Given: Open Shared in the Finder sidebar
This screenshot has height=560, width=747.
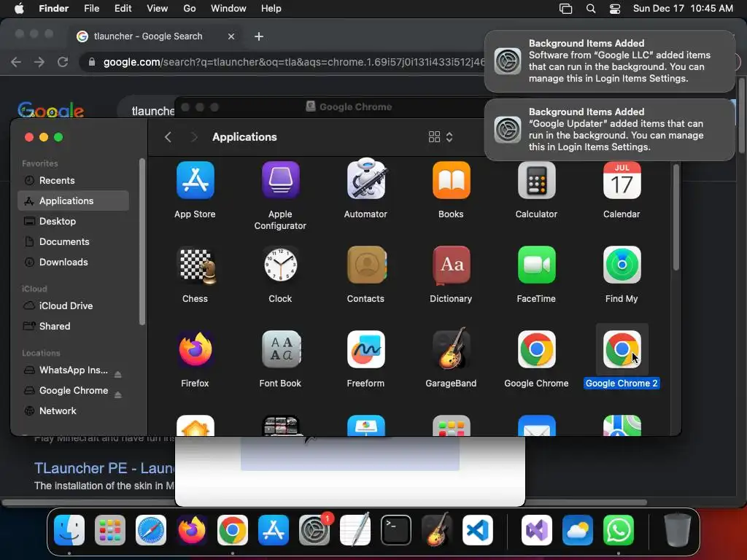Looking at the screenshot, I should pos(74,326).
